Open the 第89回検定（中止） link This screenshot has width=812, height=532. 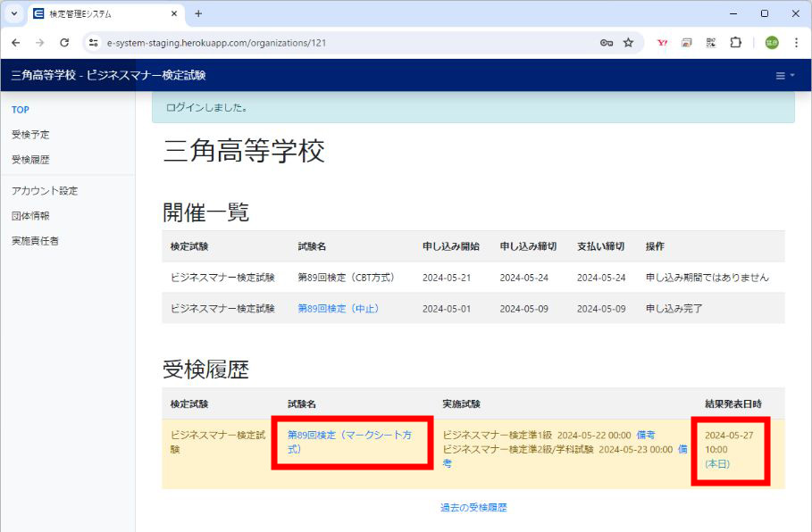(x=339, y=309)
